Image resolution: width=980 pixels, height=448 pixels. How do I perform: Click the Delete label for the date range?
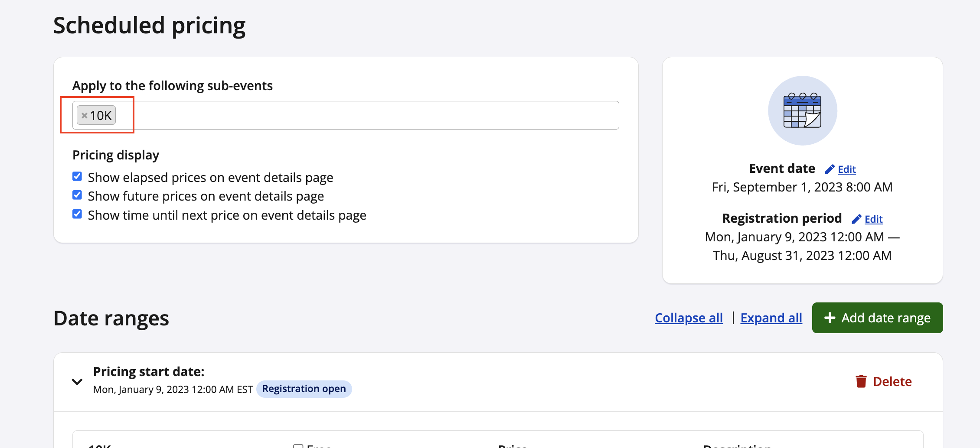coord(892,382)
